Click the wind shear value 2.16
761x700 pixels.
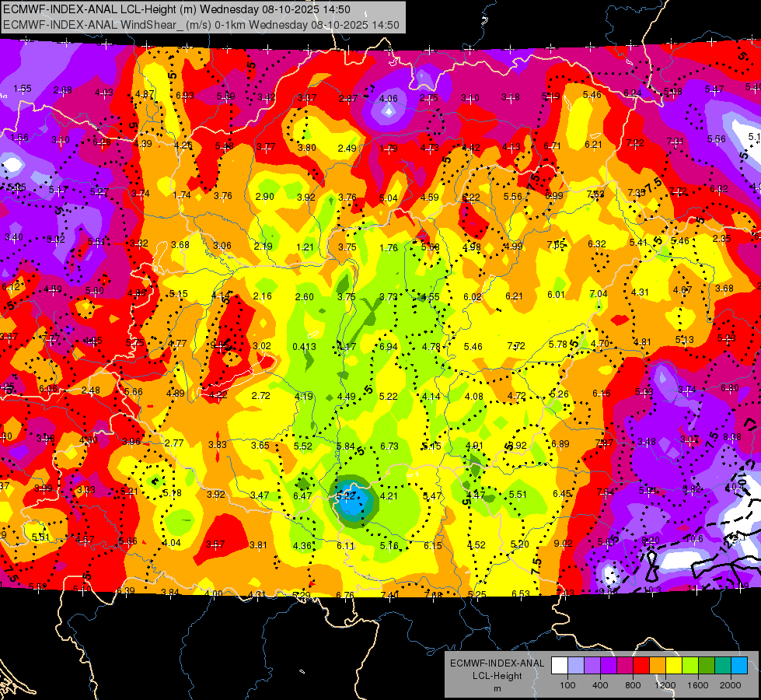click(x=263, y=296)
